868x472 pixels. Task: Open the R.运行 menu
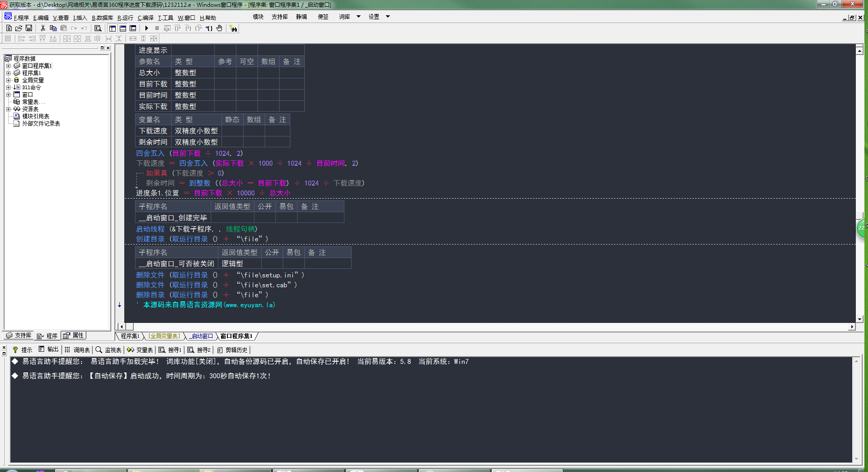pos(125,18)
